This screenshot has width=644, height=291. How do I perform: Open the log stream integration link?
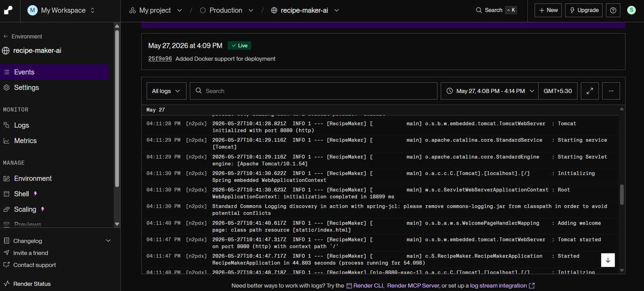coord(502,286)
